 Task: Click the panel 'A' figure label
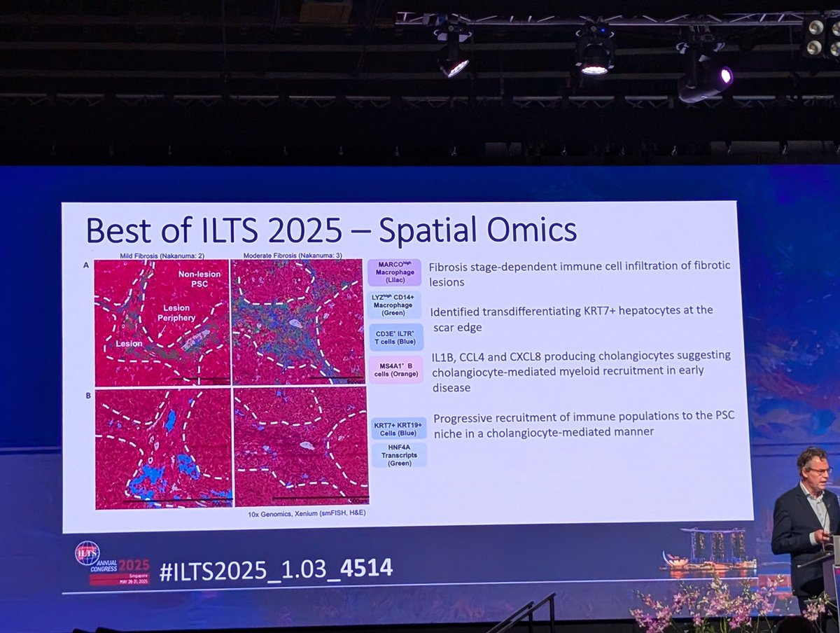click(x=86, y=266)
